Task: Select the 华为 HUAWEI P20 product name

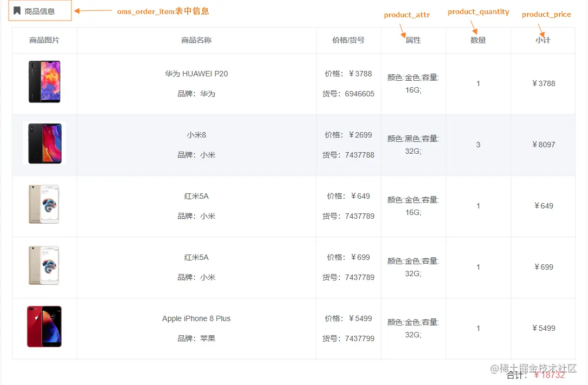Action: point(196,74)
